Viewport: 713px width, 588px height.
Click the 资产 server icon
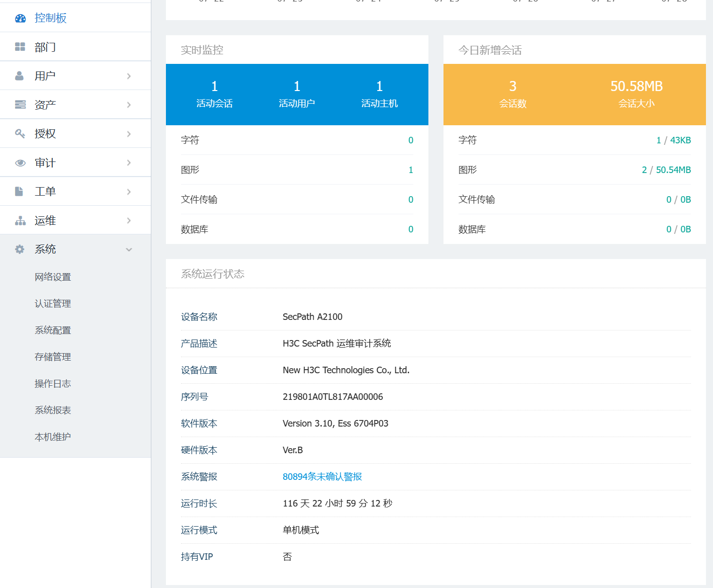pyautogui.click(x=20, y=105)
